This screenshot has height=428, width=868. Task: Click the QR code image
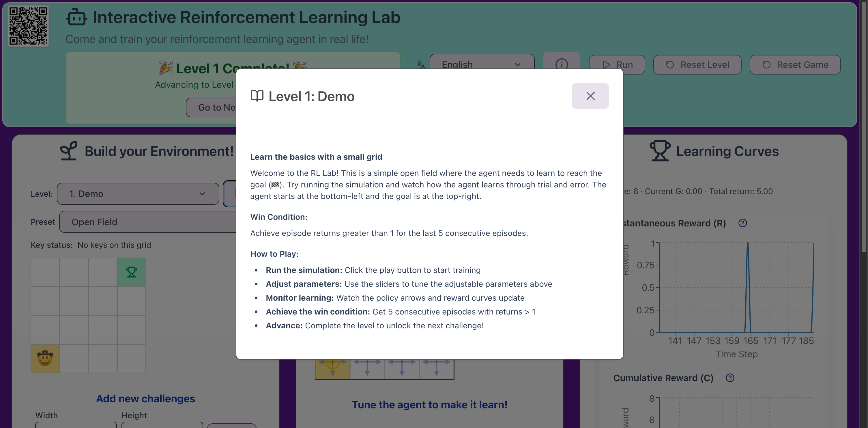(x=28, y=26)
